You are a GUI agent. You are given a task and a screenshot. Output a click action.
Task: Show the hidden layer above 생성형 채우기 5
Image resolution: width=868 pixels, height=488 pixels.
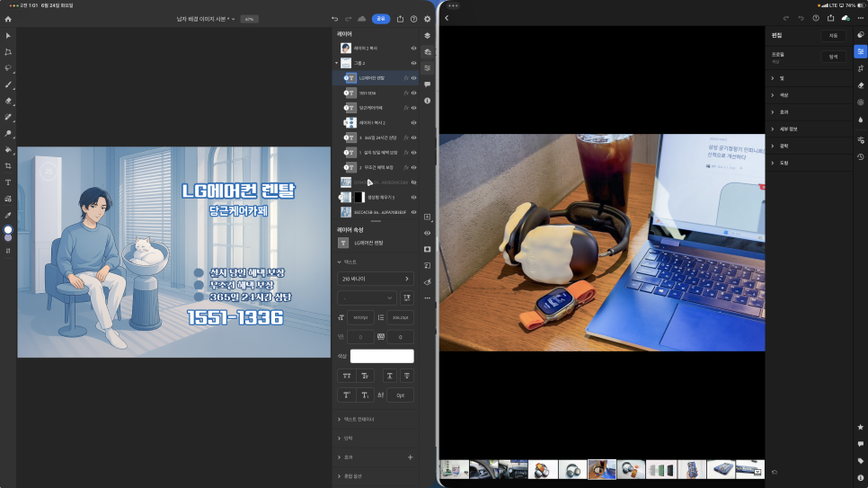(x=413, y=182)
